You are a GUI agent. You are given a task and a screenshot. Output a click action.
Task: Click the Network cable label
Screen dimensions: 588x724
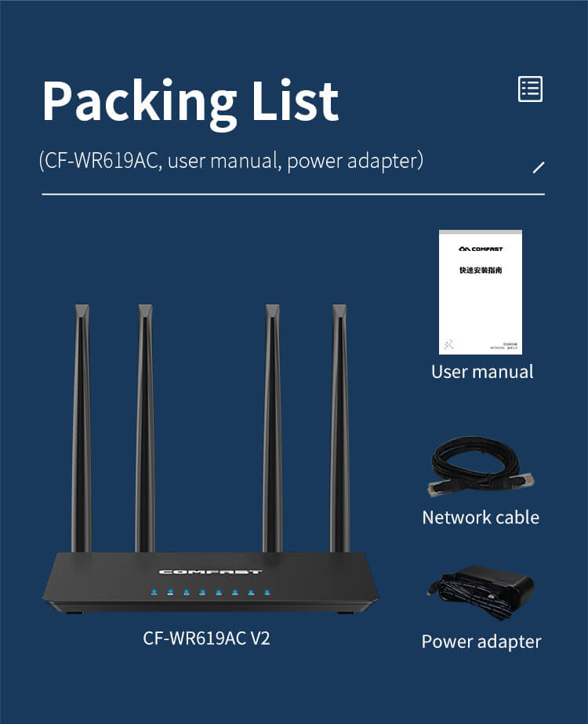tap(481, 517)
